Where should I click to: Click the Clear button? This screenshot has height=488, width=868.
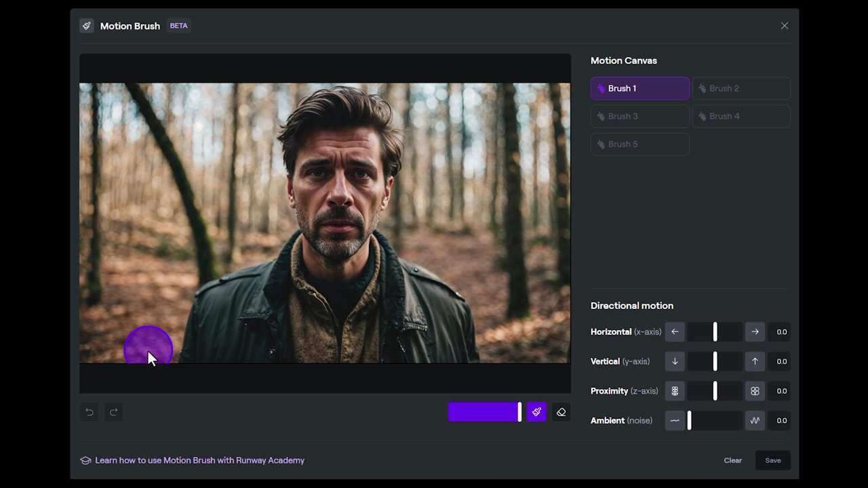coord(732,460)
